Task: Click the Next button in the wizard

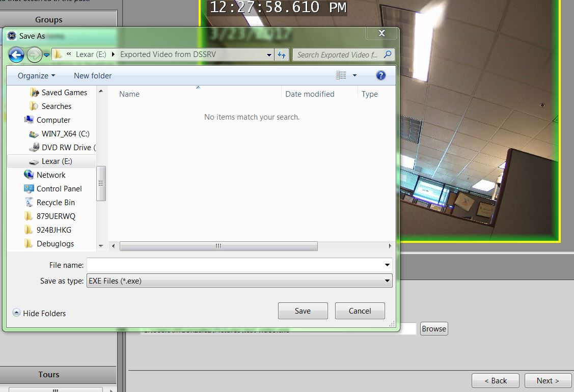Action: coord(548,380)
